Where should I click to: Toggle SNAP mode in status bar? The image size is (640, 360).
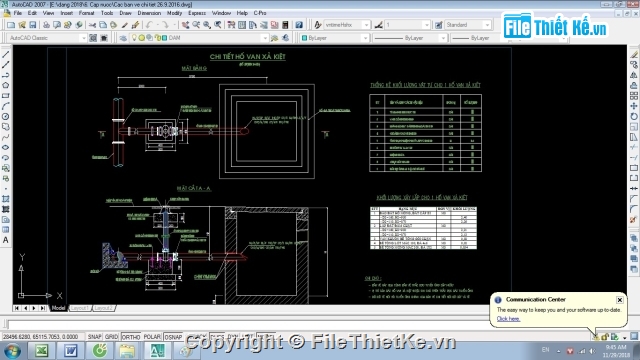[x=94, y=337]
